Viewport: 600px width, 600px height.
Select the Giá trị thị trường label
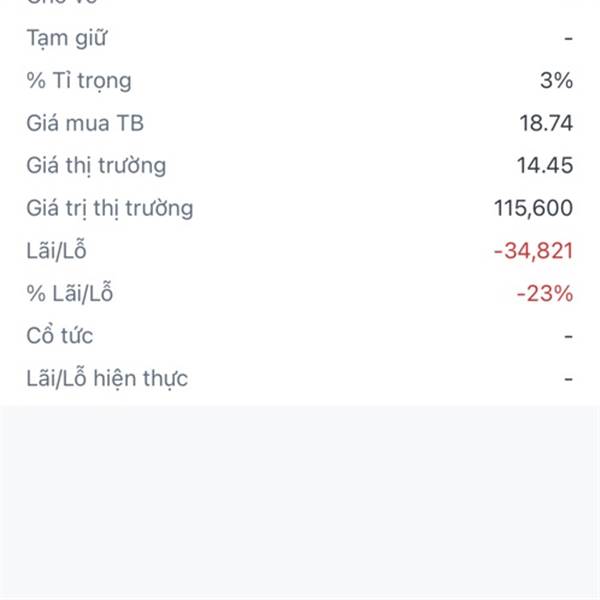[110, 208]
